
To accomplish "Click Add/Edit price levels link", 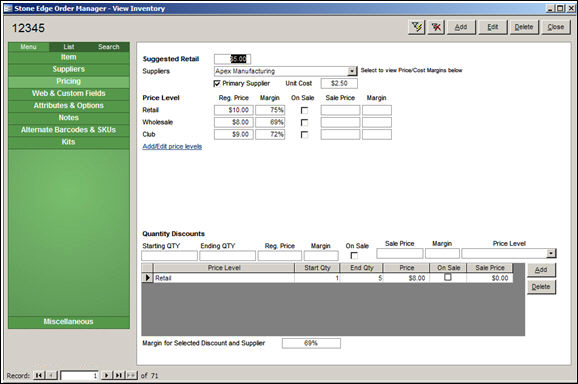I will click(172, 147).
